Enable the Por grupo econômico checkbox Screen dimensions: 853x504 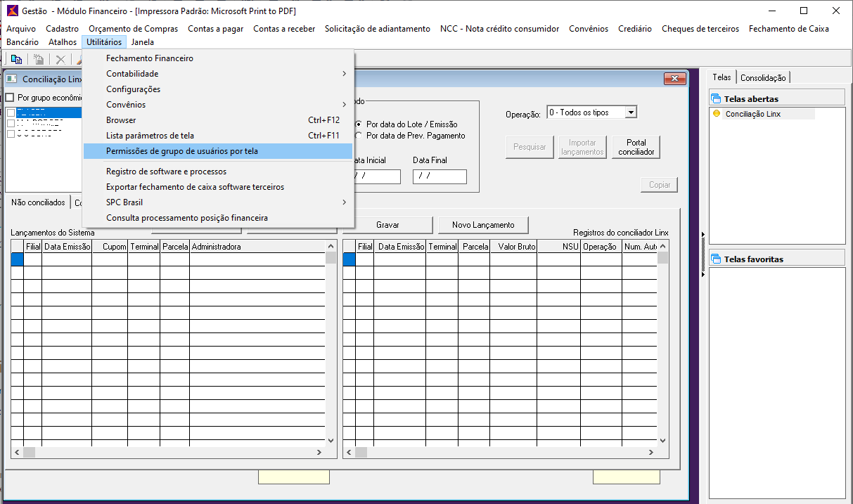10,98
